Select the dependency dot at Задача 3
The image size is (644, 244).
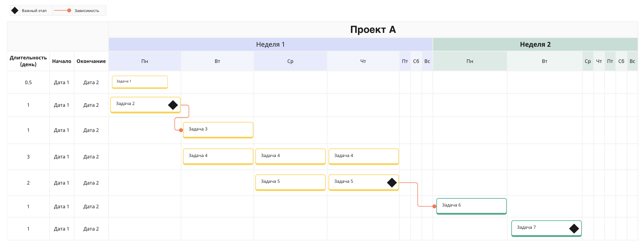181,130
